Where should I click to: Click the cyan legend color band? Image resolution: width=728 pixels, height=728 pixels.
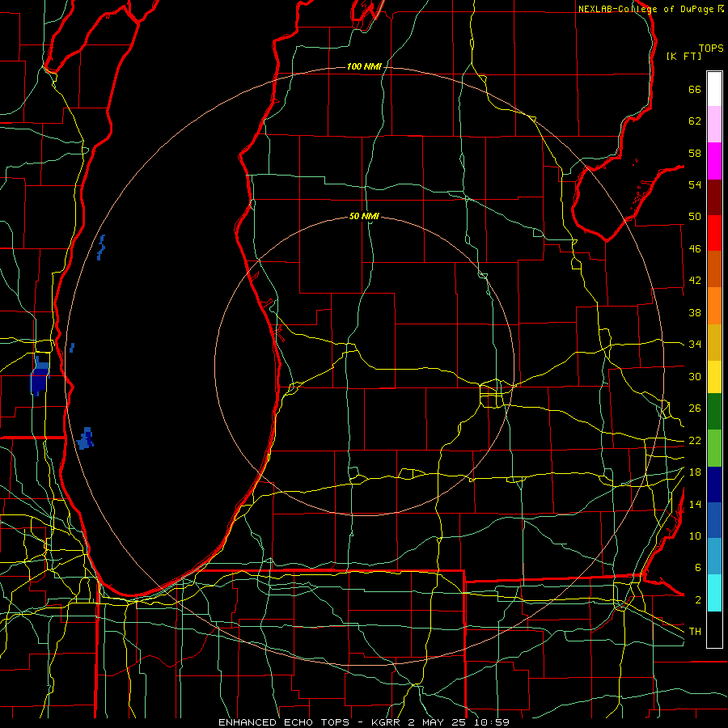(714, 593)
